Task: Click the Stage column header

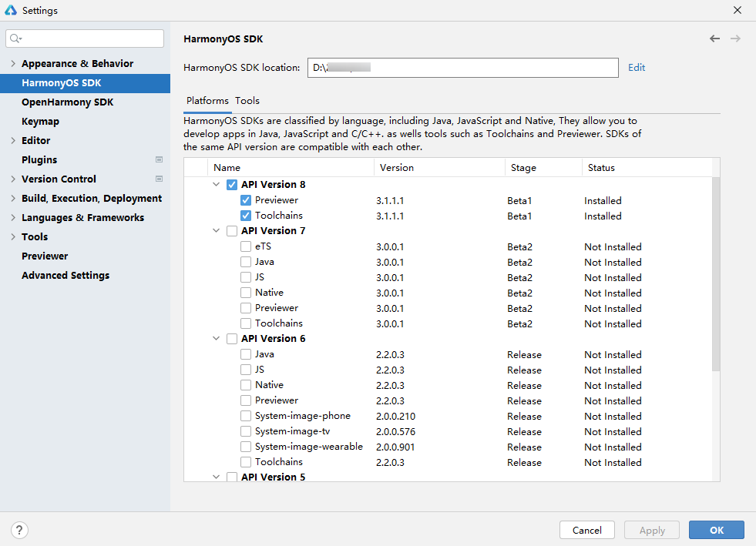Action: pos(543,168)
